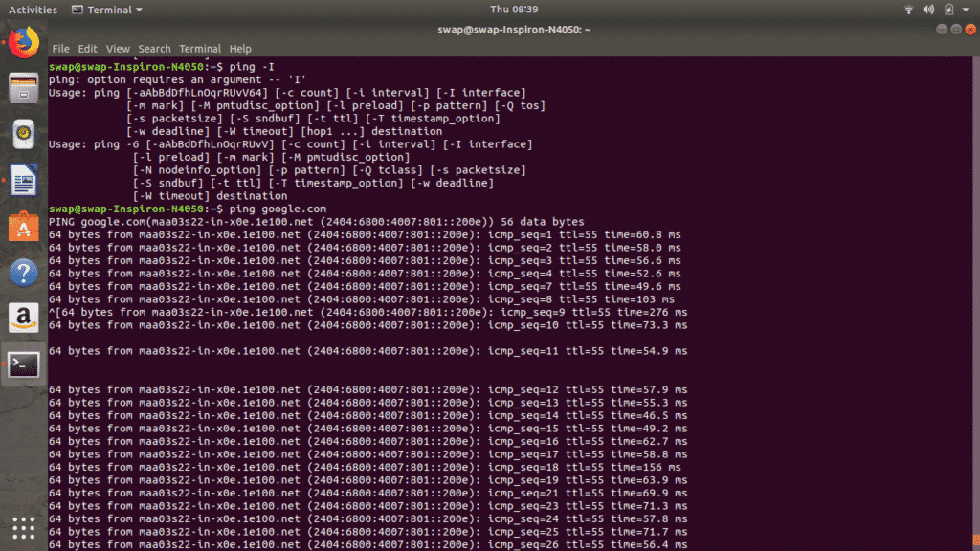Open the Amazon dock launcher

(24, 318)
